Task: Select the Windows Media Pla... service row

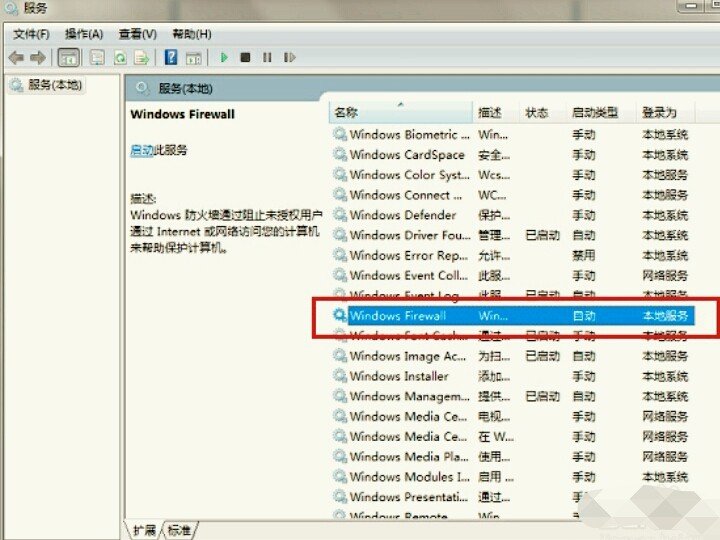Action: point(513,456)
